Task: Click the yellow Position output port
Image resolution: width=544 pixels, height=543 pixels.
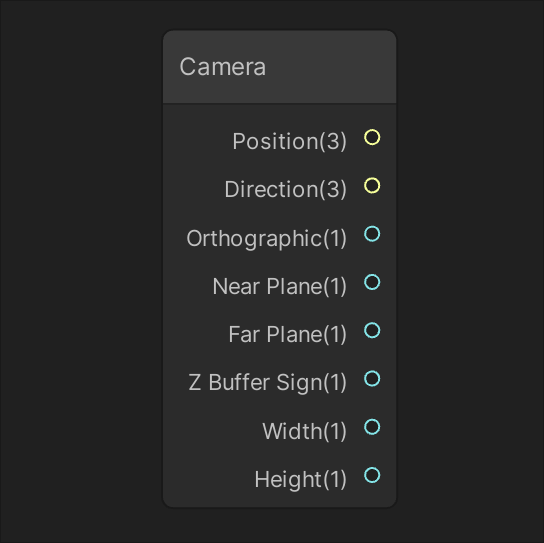Action: [x=372, y=137]
